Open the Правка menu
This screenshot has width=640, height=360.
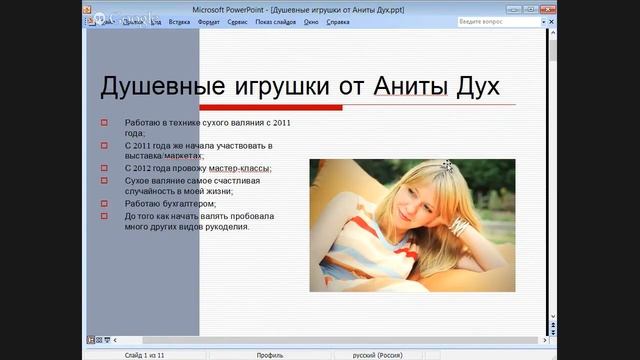pyautogui.click(x=133, y=22)
